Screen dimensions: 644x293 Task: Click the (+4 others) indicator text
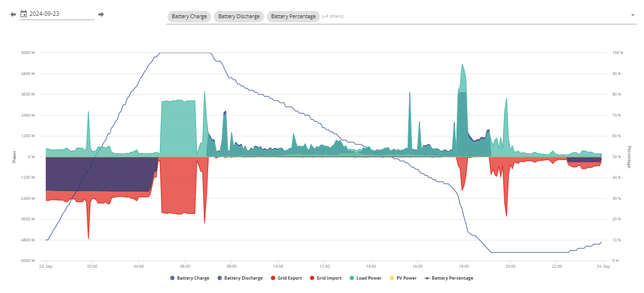[x=333, y=16]
